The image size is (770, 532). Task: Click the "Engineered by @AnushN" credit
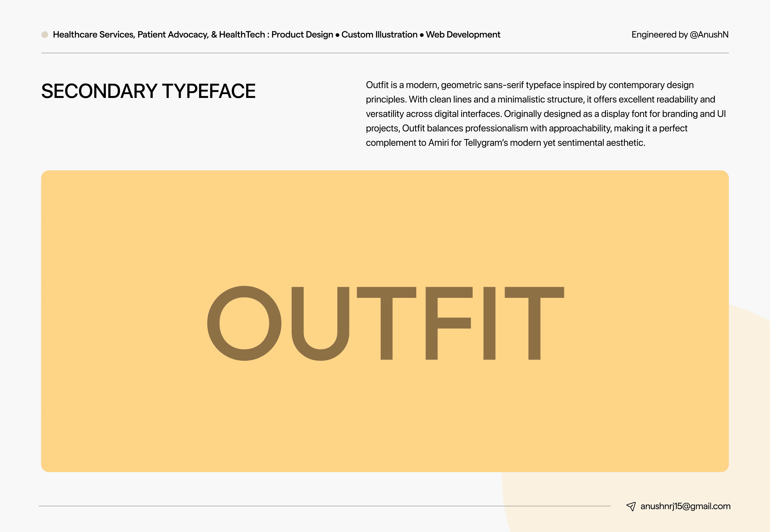point(680,35)
